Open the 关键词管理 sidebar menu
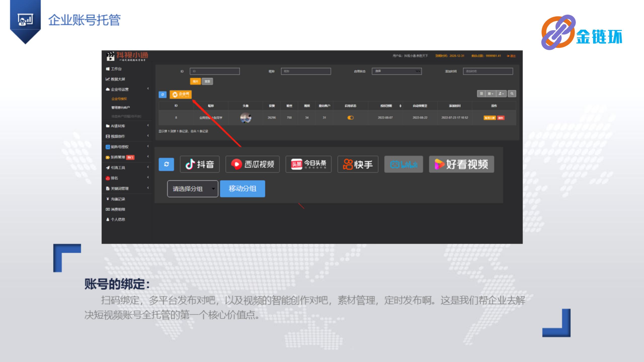Screen dimensions: 644x362 (x=127, y=188)
